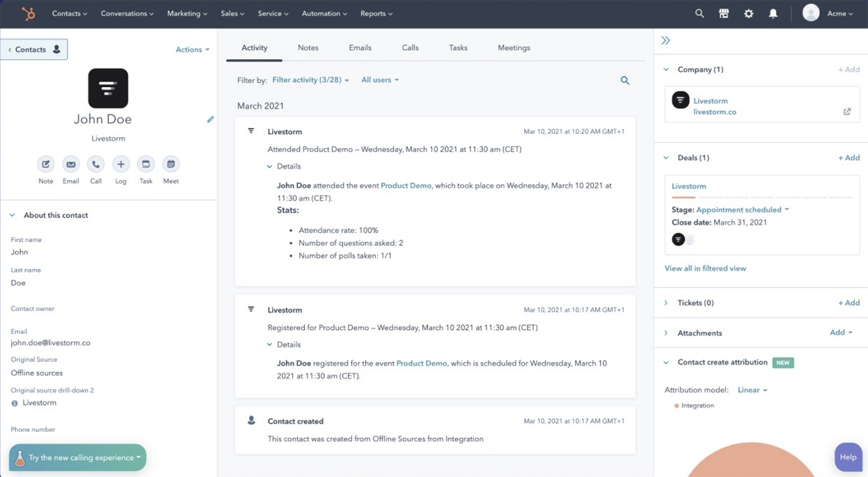Click the Task icon under John Doe

pos(146,164)
